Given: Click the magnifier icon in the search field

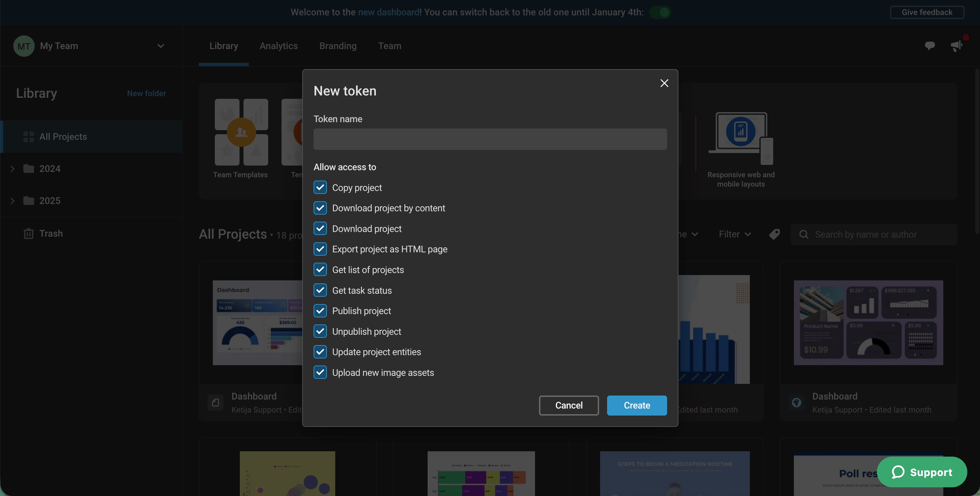Looking at the screenshot, I should tap(804, 234).
